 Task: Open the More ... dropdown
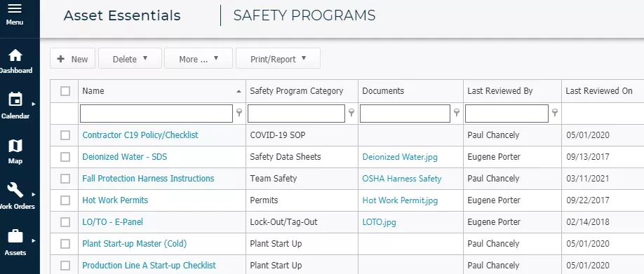tap(199, 59)
